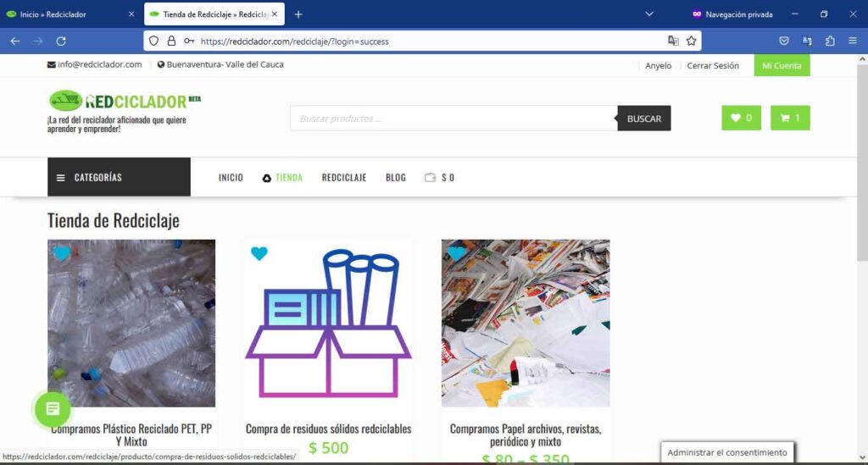Expand the Categorías dropdown menu

tap(119, 177)
